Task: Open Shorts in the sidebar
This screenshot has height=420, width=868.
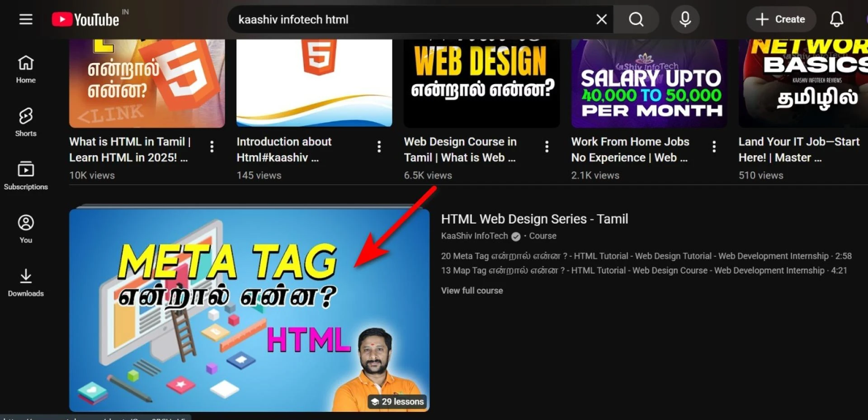Action: [26, 122]
